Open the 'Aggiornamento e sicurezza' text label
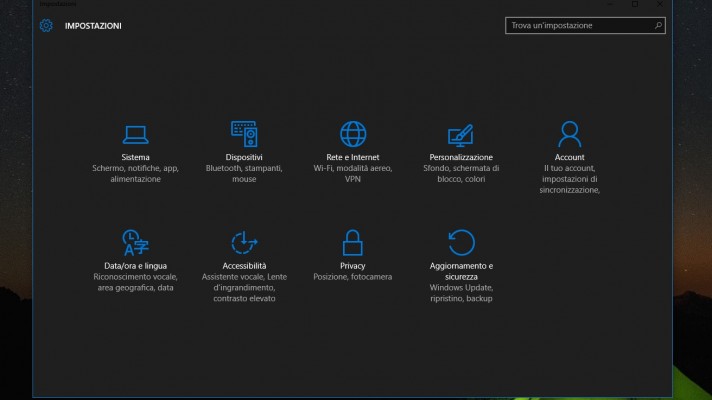Screen dimensions: 712x400 (x=461, y=271)
